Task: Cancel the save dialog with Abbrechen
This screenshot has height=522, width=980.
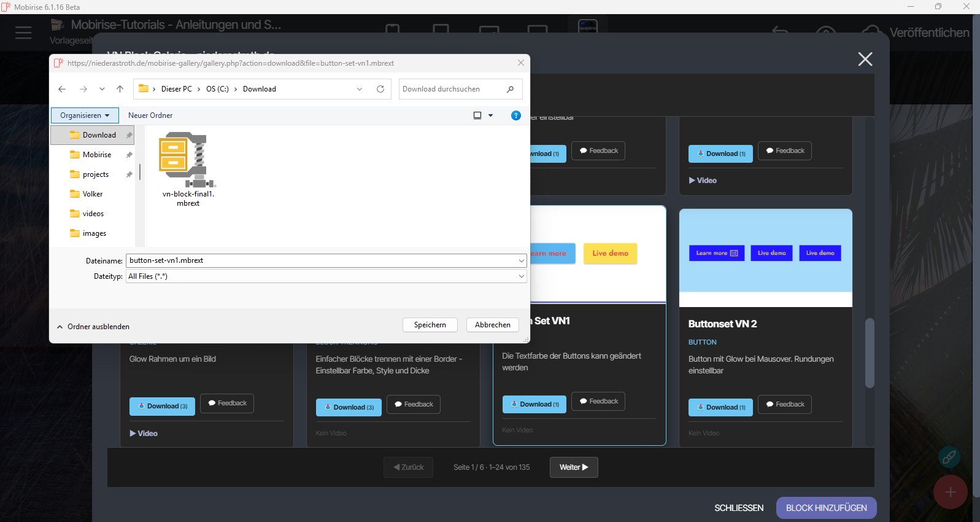Action: (493, 325)
